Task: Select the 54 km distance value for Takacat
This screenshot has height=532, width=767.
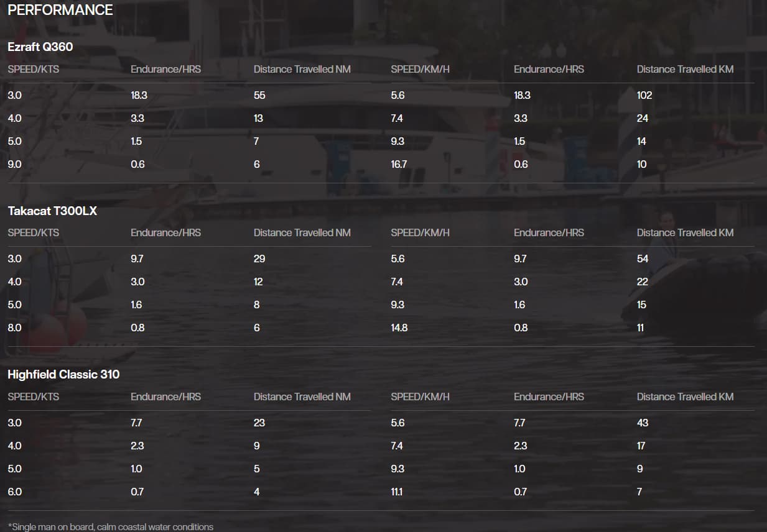Action: coord(643,259)
